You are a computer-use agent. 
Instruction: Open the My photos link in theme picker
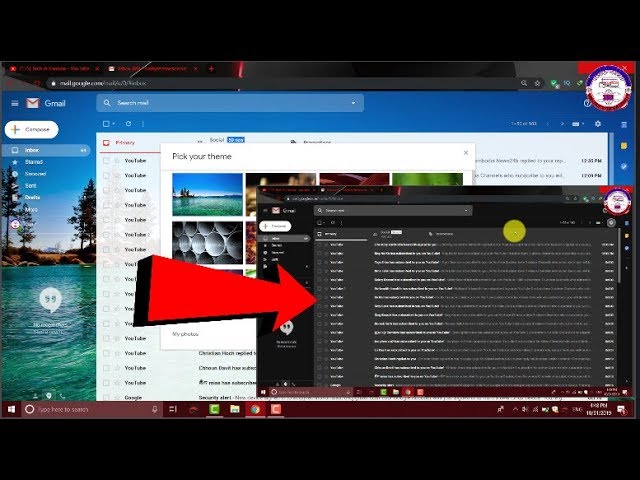pos(185,334)
